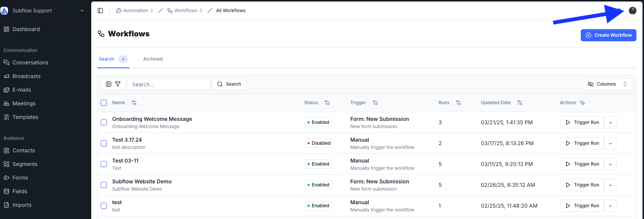Click All Workflows breadcrumb item

coord(231,11)
